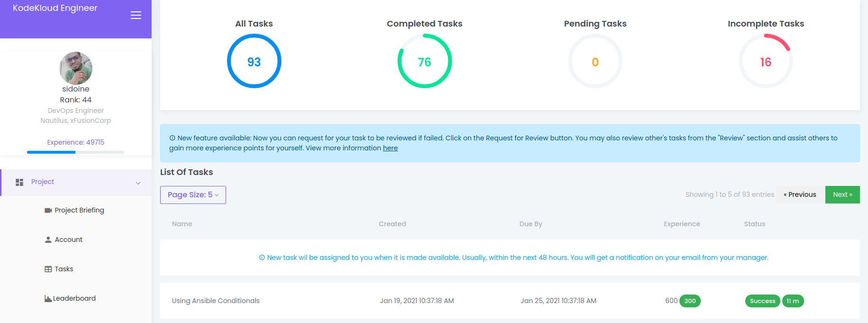Expand the Project menu chevron

coord(138,183)
